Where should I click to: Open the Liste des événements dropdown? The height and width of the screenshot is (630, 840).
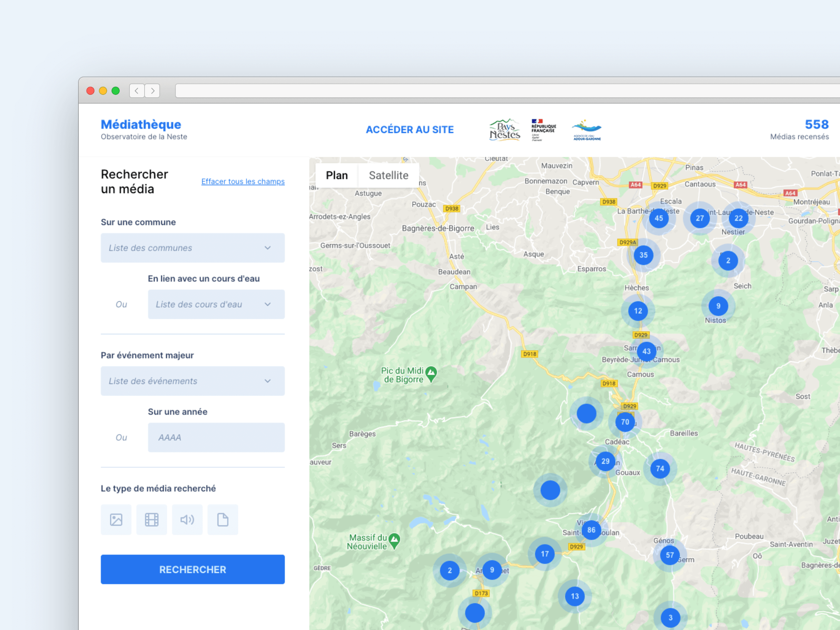tap(192, 381)
